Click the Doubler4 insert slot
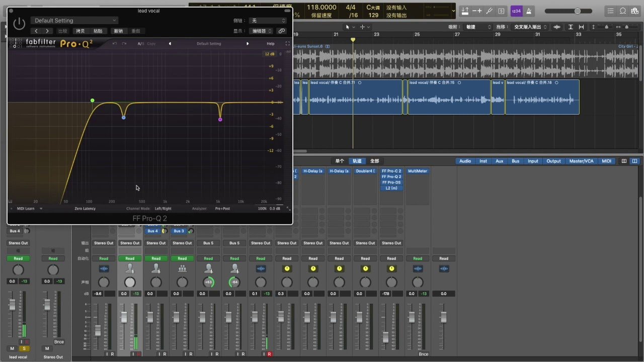 (x=365, y=171)
